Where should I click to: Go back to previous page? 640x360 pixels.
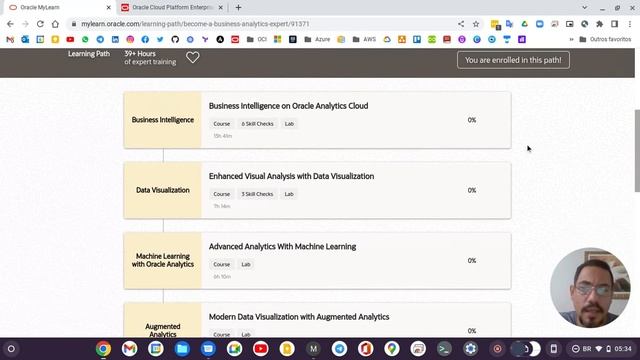pos(10,24)
